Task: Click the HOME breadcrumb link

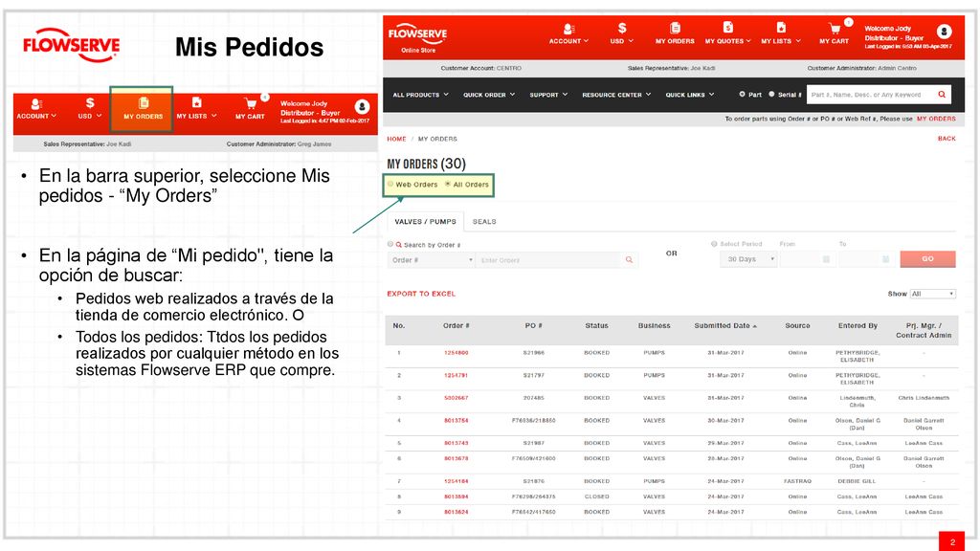Action: (396, 139)
